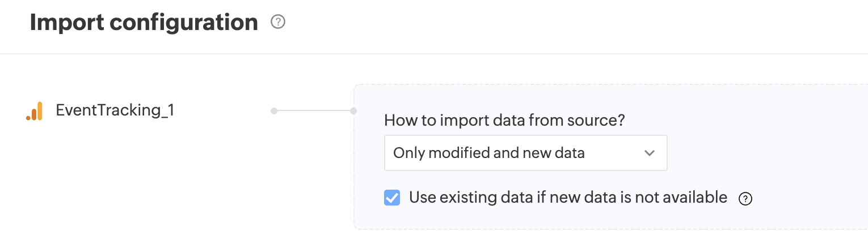Expand the import method dropdown chevron

650,153
